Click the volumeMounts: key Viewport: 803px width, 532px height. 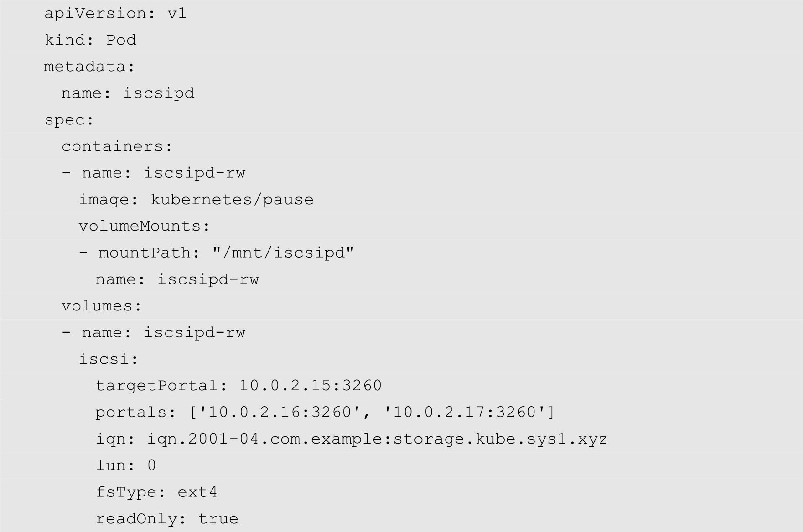click(x=144, y=226)
